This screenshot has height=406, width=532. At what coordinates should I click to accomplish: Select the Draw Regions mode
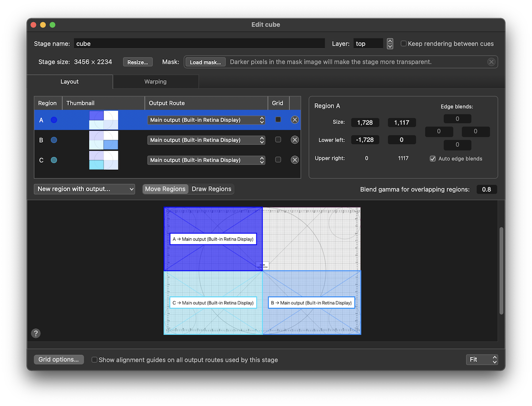click(211, 189)
